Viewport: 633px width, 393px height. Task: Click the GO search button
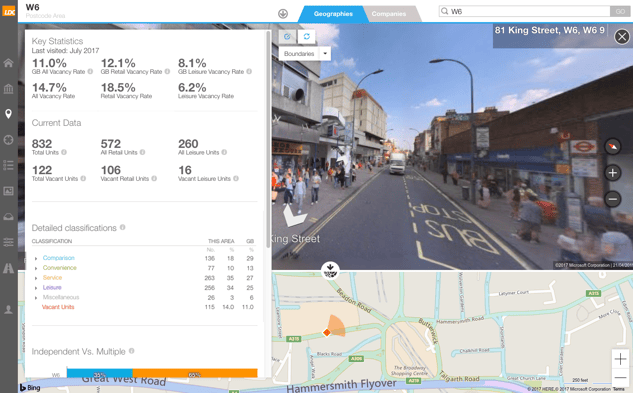620,11
